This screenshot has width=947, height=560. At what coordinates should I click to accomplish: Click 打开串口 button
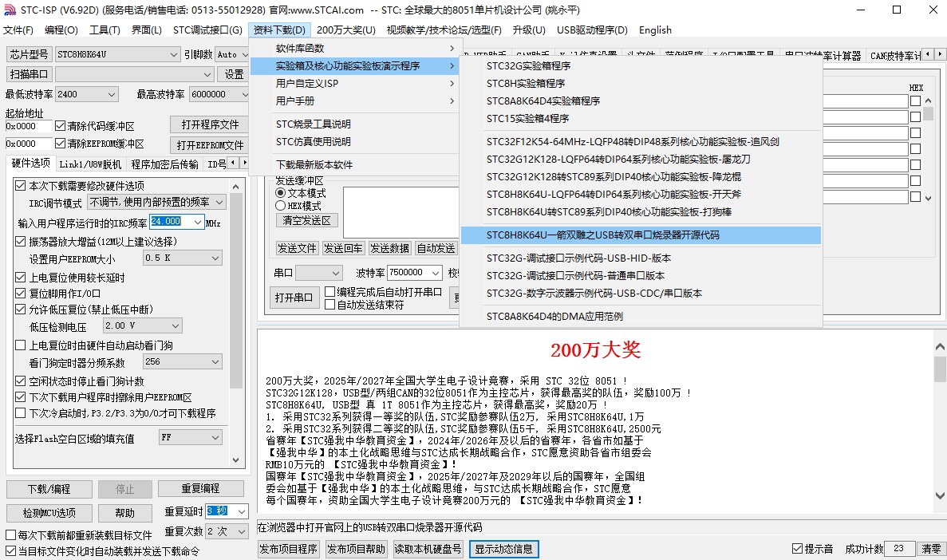[294, 298]
